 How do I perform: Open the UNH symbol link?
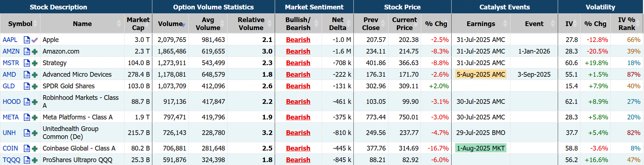tap(9, 133)
